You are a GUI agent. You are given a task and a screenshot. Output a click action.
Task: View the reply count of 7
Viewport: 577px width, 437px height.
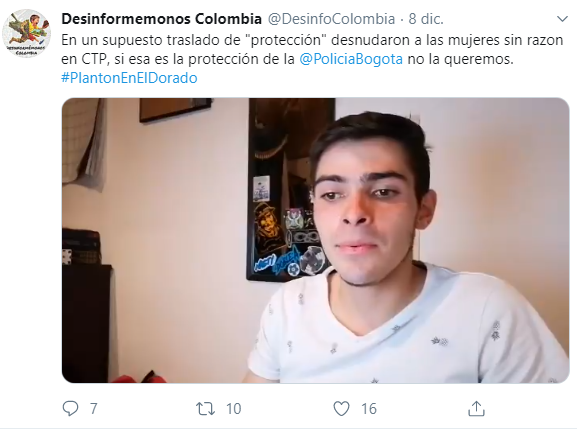point(93,409)
